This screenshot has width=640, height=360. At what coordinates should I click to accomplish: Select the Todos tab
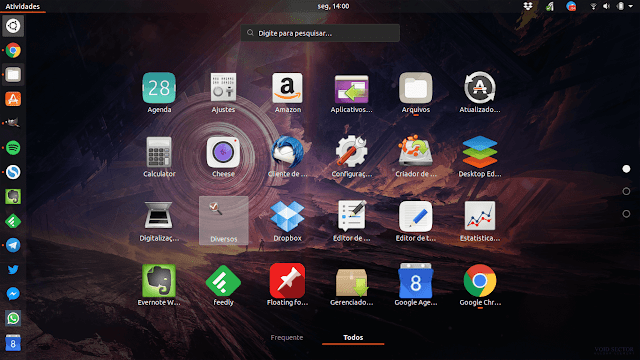point(353,338)
